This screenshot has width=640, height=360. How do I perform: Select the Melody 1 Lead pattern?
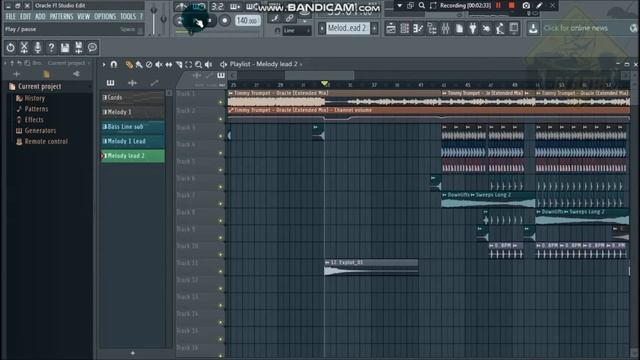tap(133, 141)
